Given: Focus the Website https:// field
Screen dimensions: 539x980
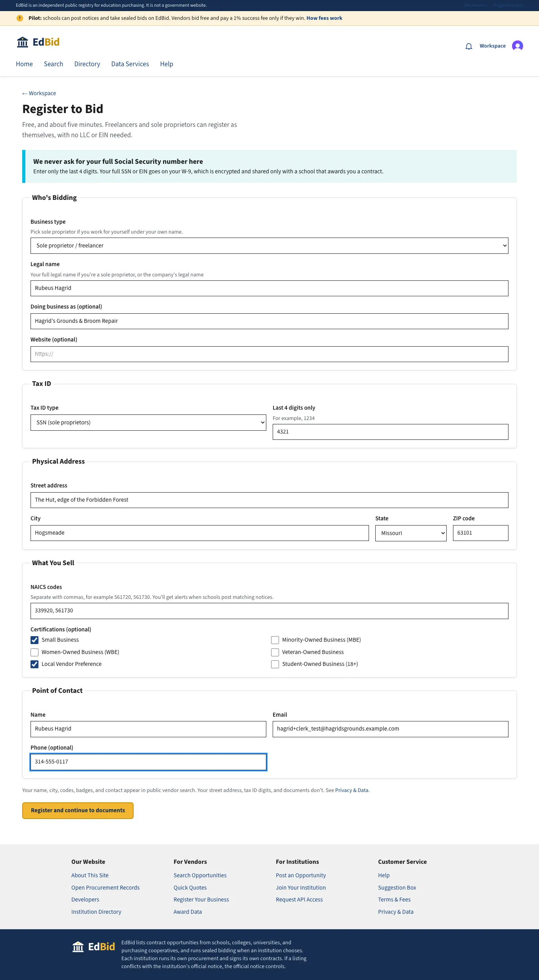Looking at the screenshot, I should [x=269, y=354].
